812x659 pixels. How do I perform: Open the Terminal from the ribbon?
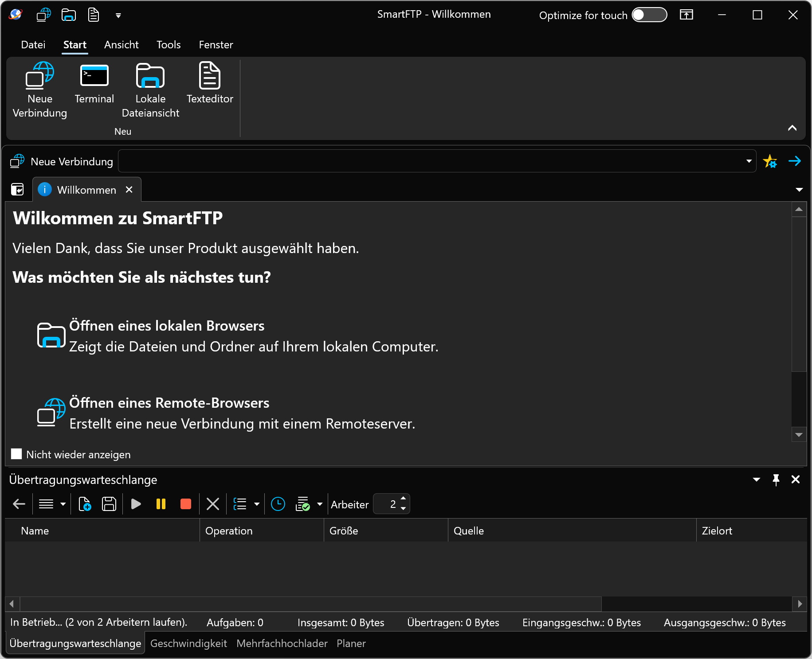pos(94,83)
